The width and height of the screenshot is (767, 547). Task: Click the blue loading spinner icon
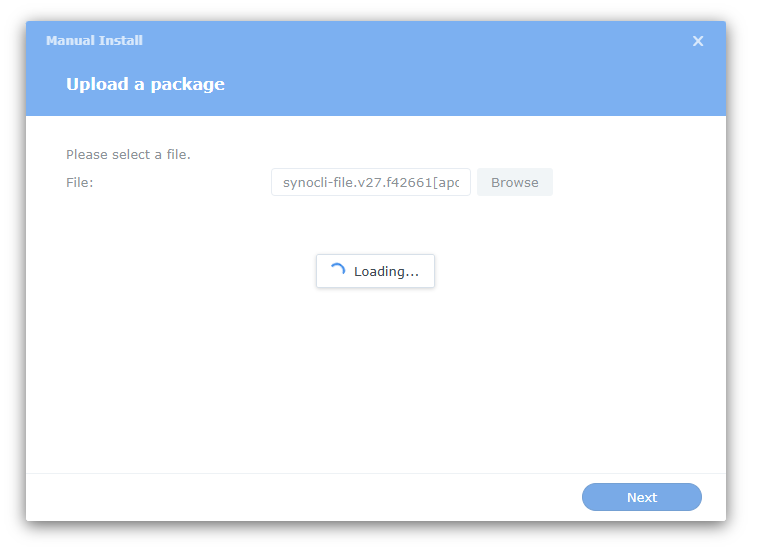coord(337,271)
